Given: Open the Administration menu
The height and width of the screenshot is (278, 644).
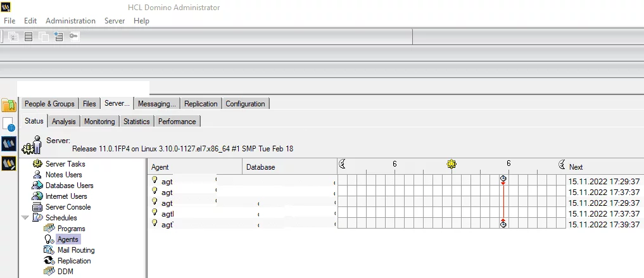Looking at the screenshot, I should pyautogui.click(x=70, y=21).
